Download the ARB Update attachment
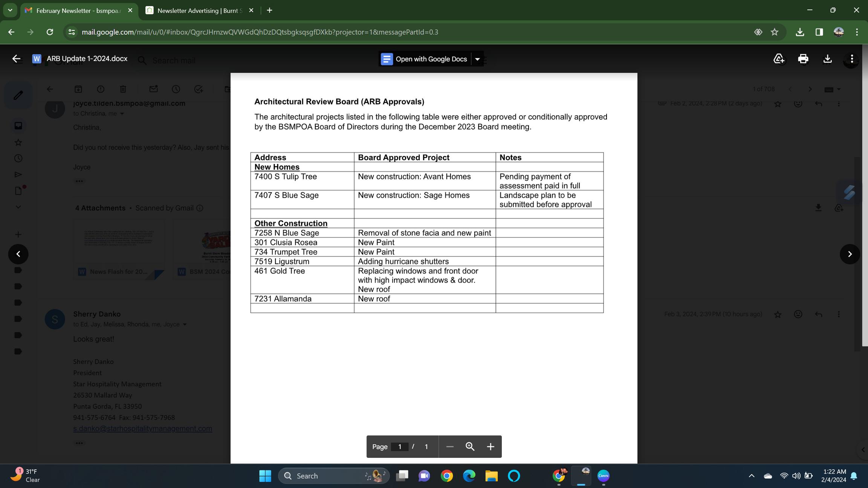Viewport: 868px width, 488px height. point(827,59)
